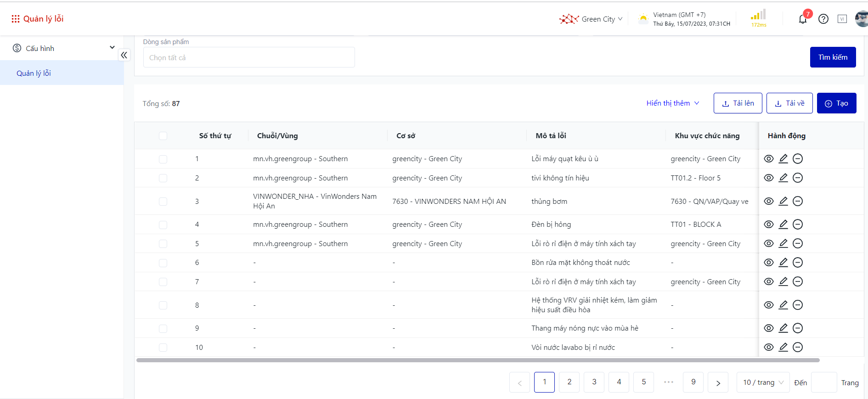
Task: Open the app grid menu icon
Action: 16,19
